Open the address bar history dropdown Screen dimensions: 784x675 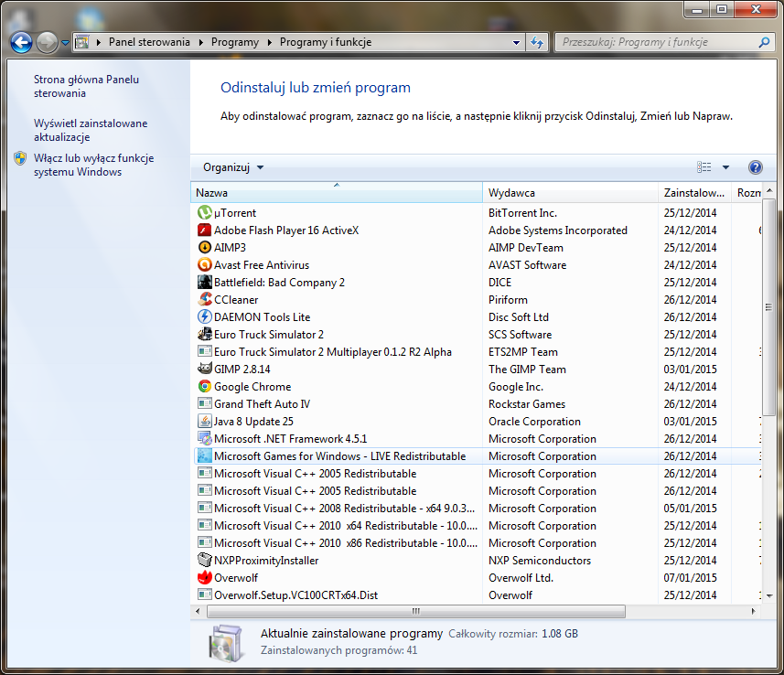[x=516, y=42]
